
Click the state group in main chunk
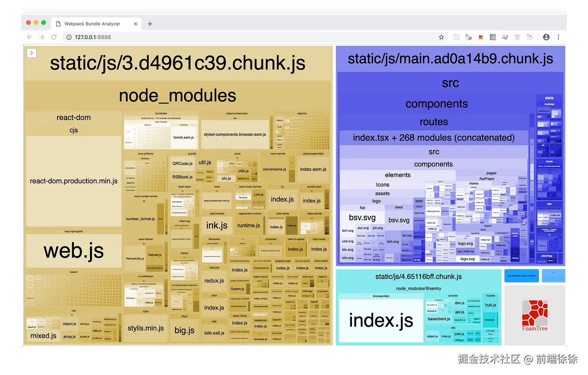pos(549,98)
